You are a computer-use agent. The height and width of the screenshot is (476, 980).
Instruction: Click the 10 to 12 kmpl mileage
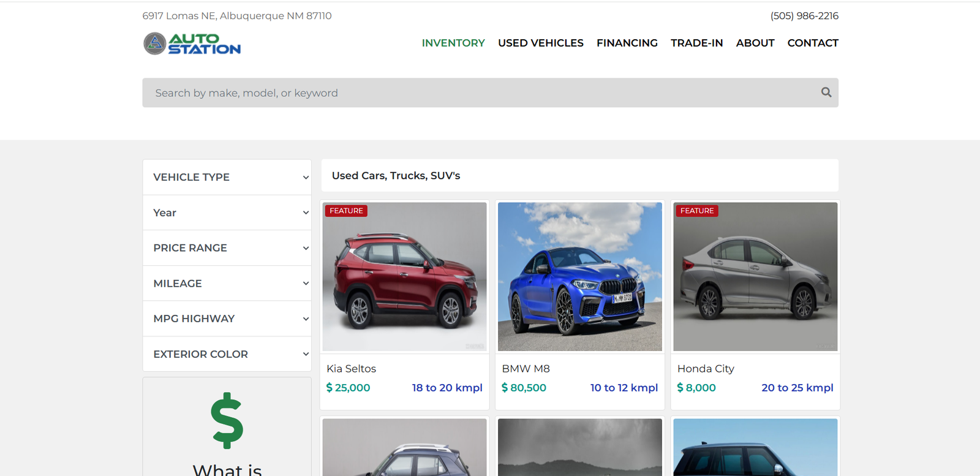click(624, 388)
